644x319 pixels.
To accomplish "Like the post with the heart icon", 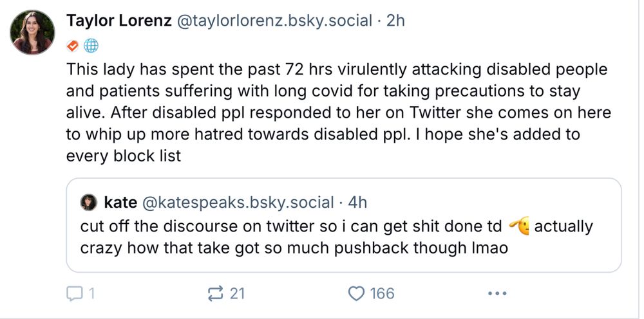I will [x=356, y=293].
